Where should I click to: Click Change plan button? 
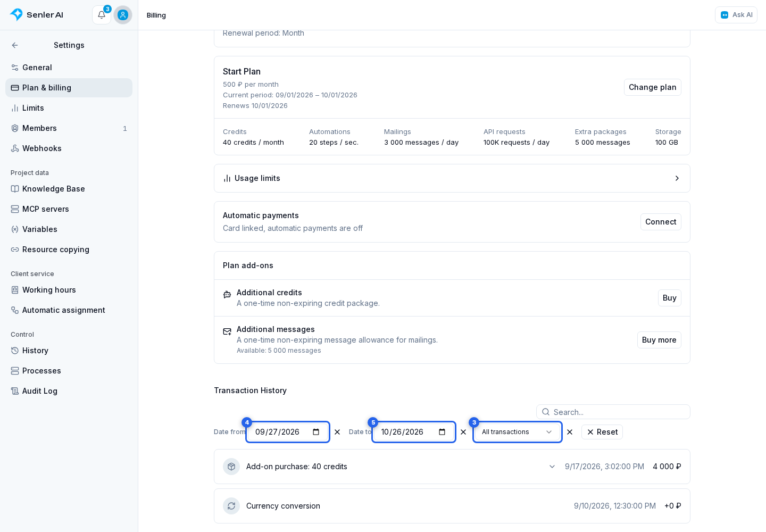(x=652, y=87)
